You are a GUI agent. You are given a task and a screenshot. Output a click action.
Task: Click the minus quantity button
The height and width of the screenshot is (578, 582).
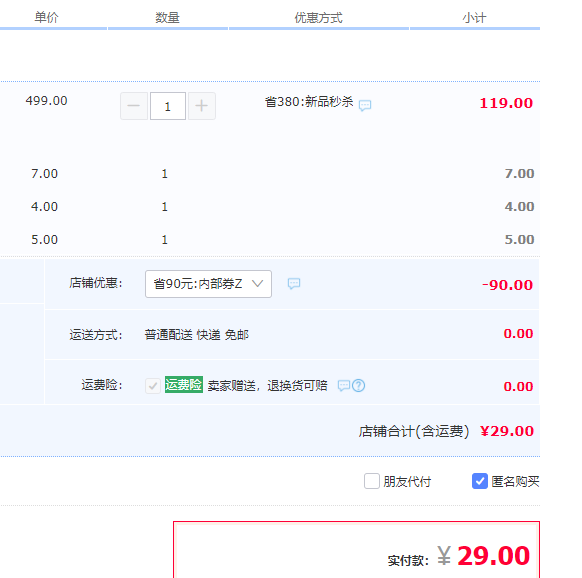point(134,106)
